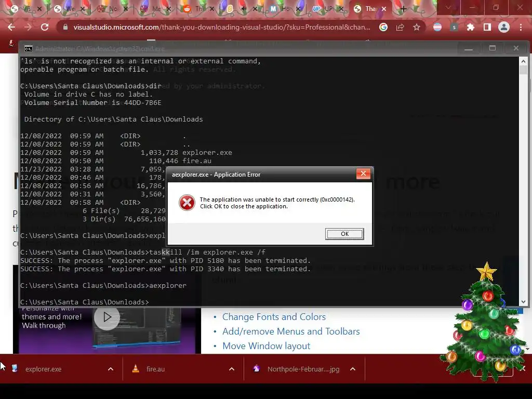
Task: Click the address bar URL
Action: click(222, 27)
